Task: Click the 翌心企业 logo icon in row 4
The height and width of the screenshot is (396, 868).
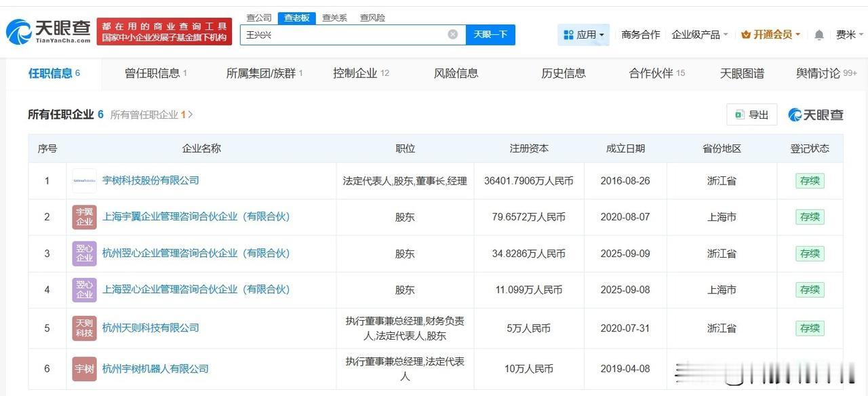Action: [85, 290]
